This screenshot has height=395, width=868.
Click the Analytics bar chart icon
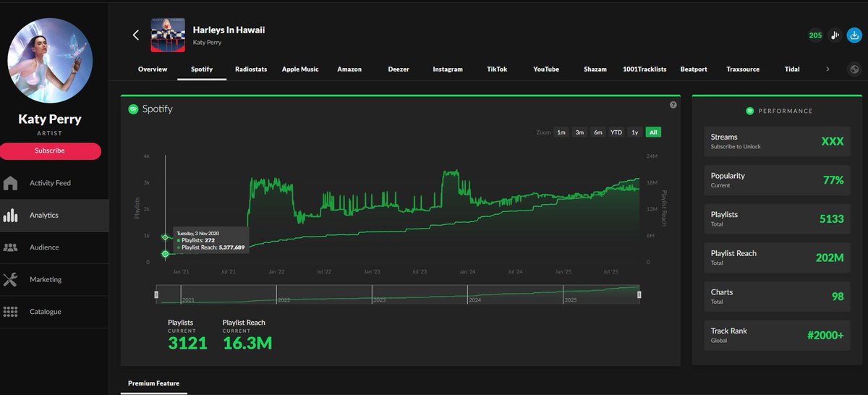coord(11,215)
